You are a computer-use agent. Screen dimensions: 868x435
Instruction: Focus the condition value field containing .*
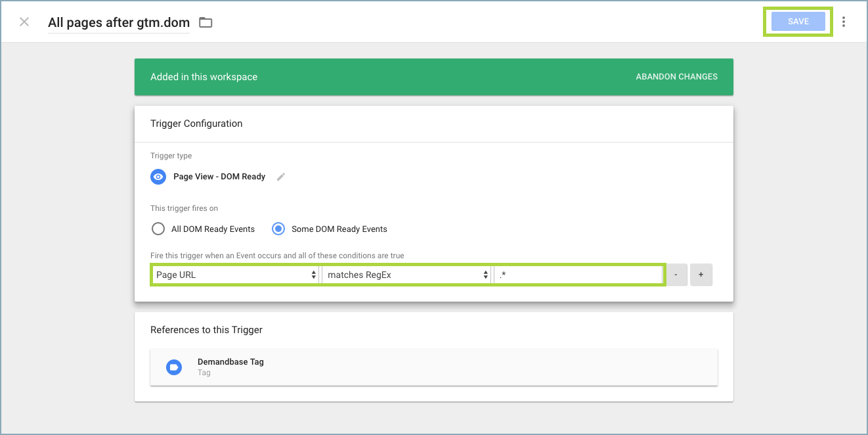coord(578,275)
